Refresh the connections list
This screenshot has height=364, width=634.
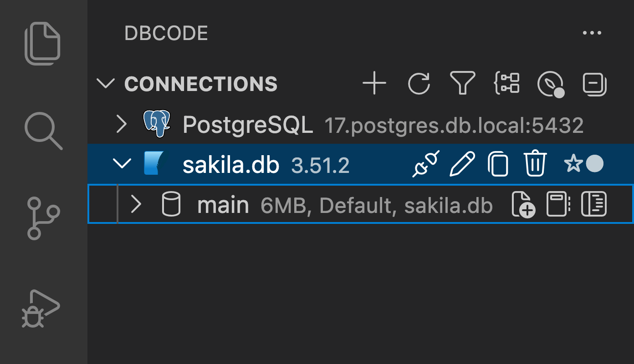click(419, 83)
